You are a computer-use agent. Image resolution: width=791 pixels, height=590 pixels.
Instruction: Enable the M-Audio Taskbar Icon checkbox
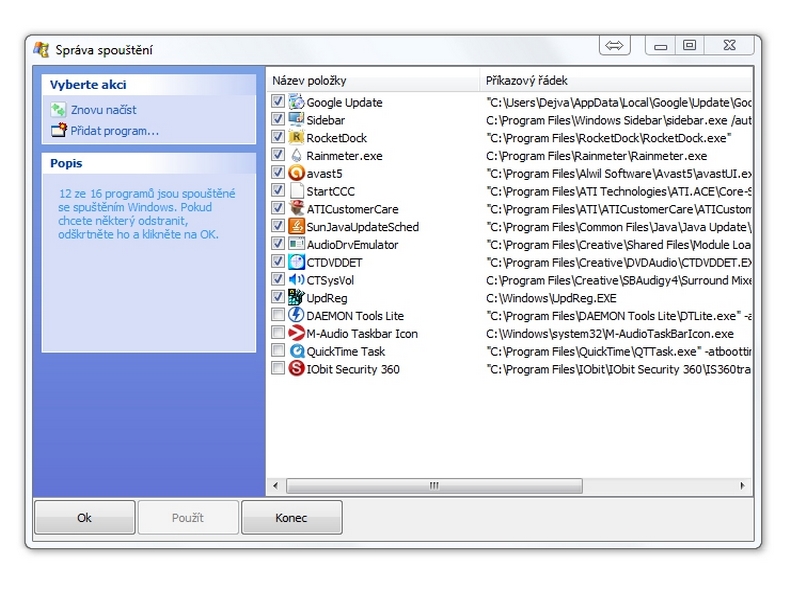pos(278,334)
